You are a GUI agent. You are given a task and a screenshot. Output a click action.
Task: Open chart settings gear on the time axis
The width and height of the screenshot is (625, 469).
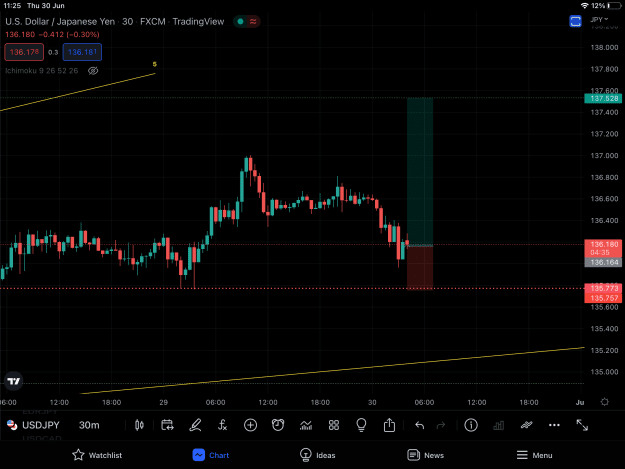pos(605,402)
